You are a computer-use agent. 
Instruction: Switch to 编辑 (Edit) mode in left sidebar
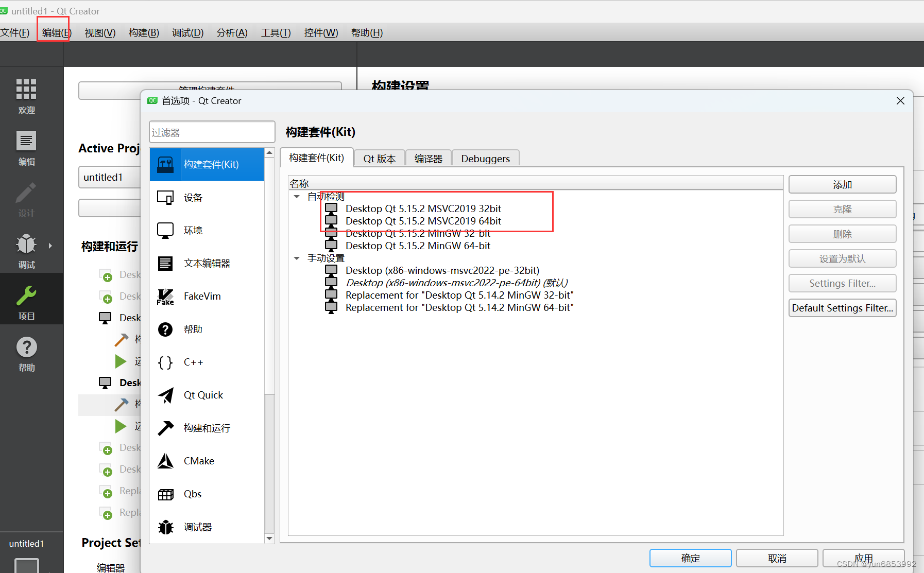pos(26,148)
